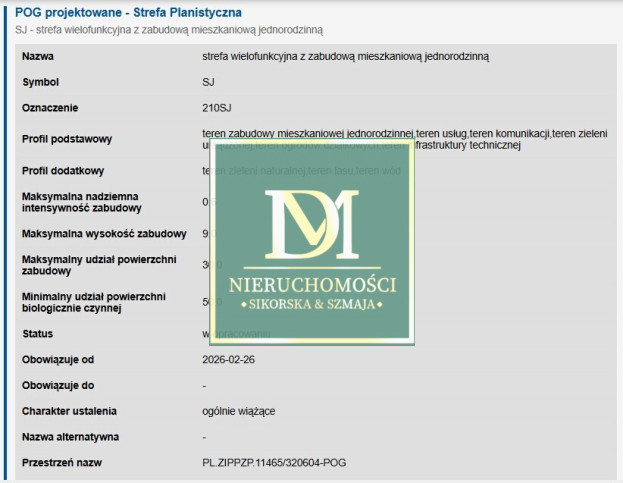This screenshot has height=483, width=623.
Task: Click the text 'teren zabudowy mieszkaniowej jednorodzinnej'
Action: (308, 133)
